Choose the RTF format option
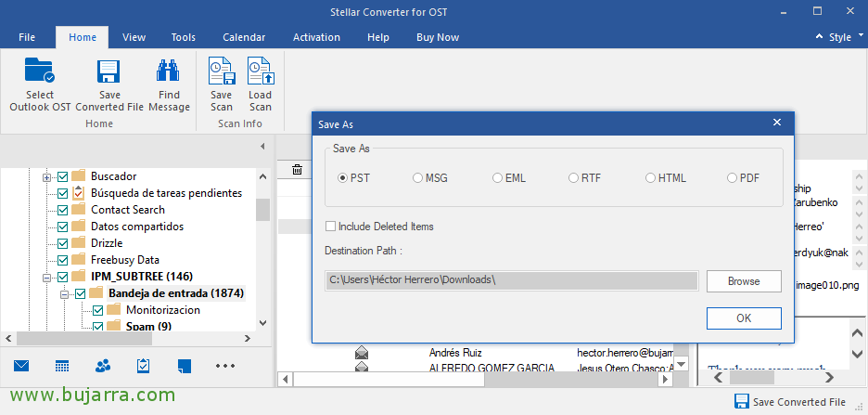Image resolution: width=868 pixels, height=415 pixels. 573,178
